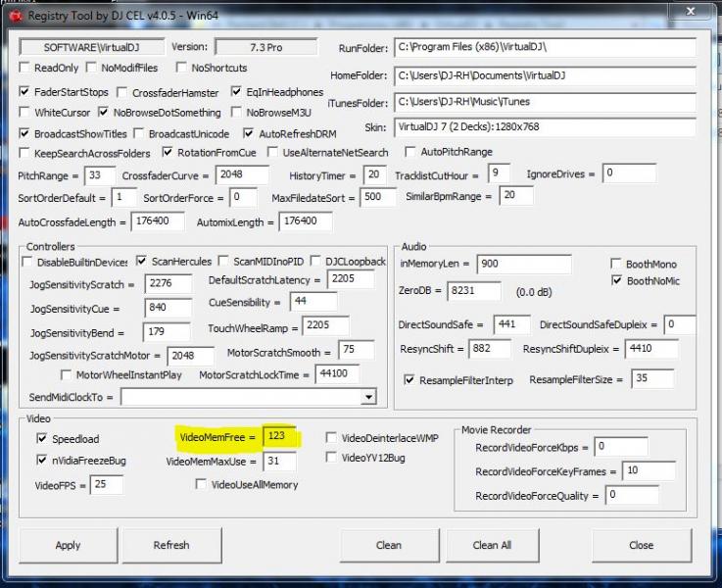The height and width of the screenshot is (588, 722).
Task: Toggle the FaderStartStops checkbox
Action: (x=25, y=92)
